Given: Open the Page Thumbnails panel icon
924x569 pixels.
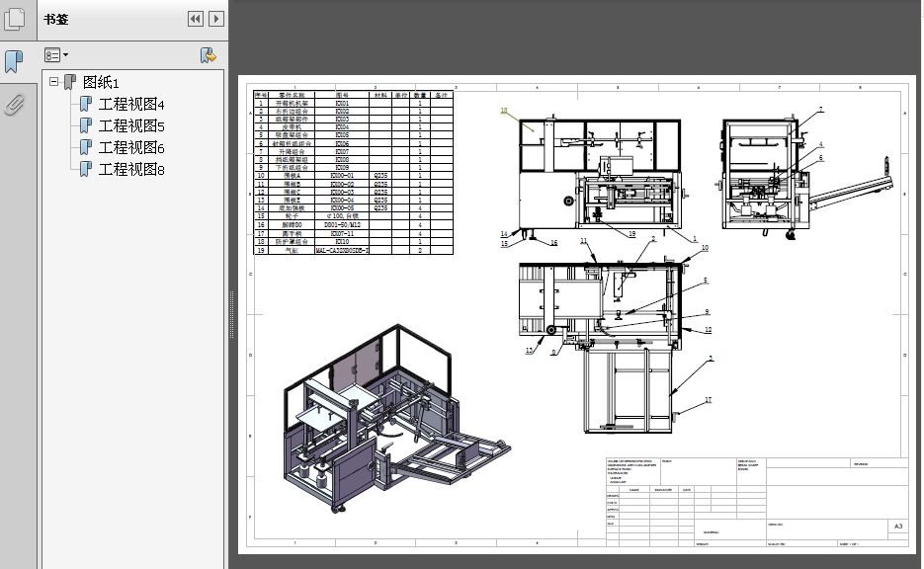Looking at the screenshot, I should (x=14, y=20).
